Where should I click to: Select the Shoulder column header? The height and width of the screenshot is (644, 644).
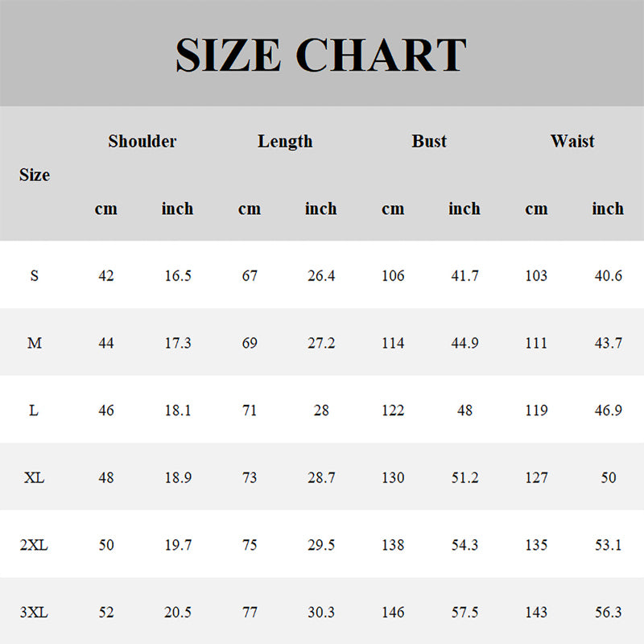coord(142,142)
